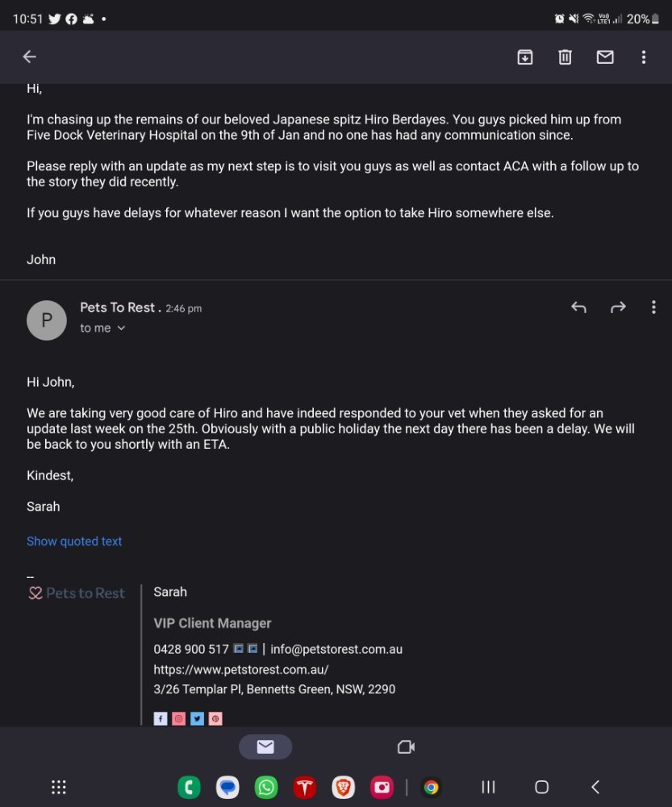Delete the email with trash icon
Screen dimensions: 672x807
point(565,56)
